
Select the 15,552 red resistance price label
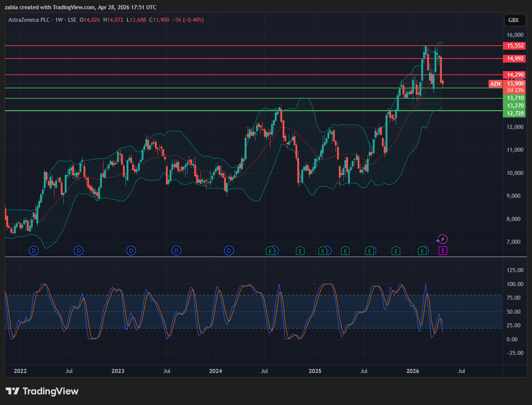(515, 46)
